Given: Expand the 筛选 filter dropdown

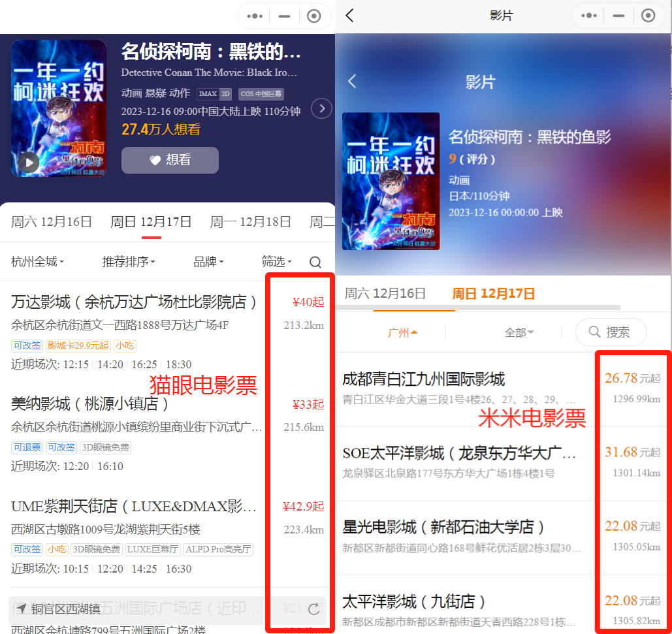Looking at the screenshot, I should (277, 261).
